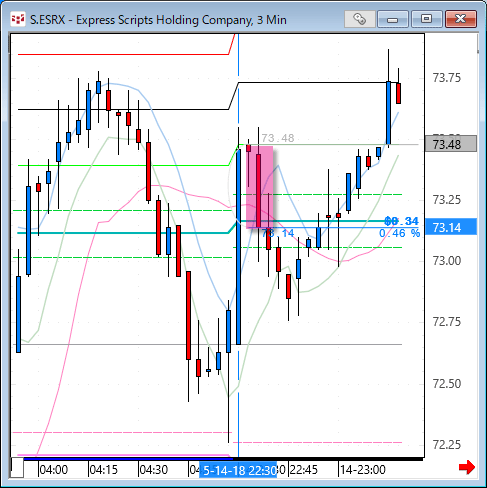Close the S.ESRX chart window
The height and width of the screenshot is (488, 487).
(461, 19)
